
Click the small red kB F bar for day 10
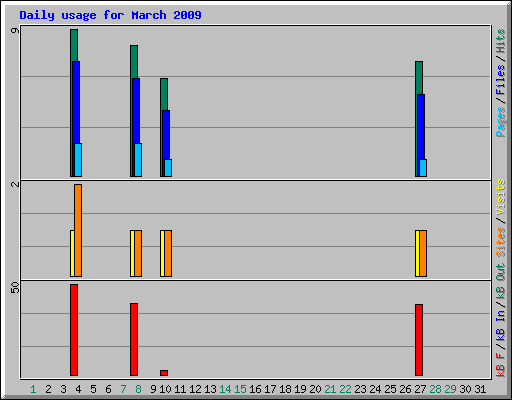click(164, 373)
